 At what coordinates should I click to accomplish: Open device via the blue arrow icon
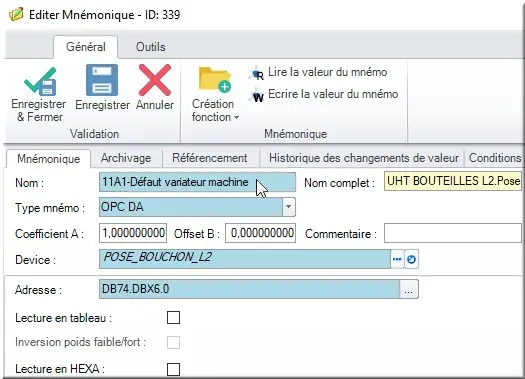click(x=411, y=259)
